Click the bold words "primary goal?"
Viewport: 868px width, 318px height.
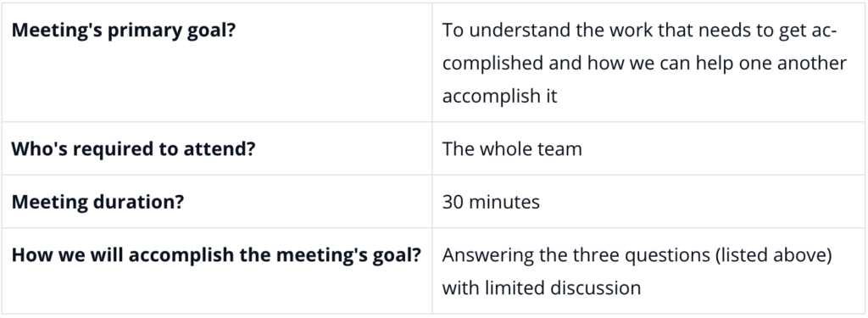click(x=171, y=30)
